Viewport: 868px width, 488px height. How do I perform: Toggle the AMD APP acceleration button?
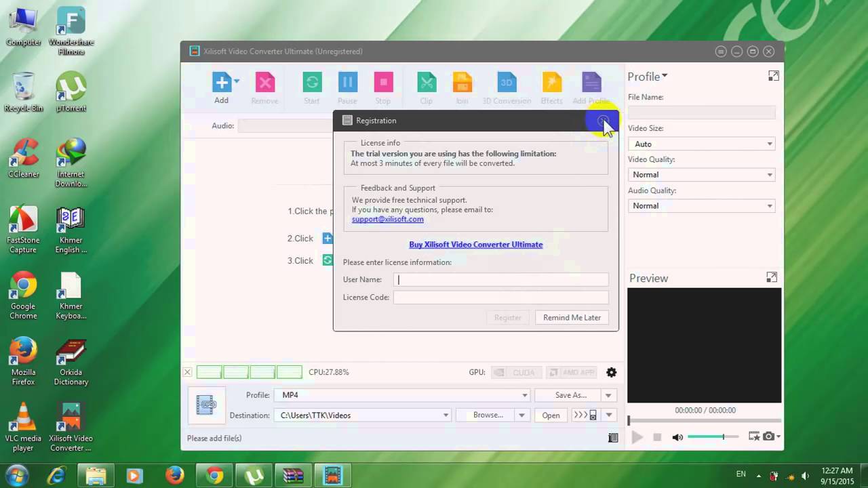pyautogui.click(x=571, y=372)
